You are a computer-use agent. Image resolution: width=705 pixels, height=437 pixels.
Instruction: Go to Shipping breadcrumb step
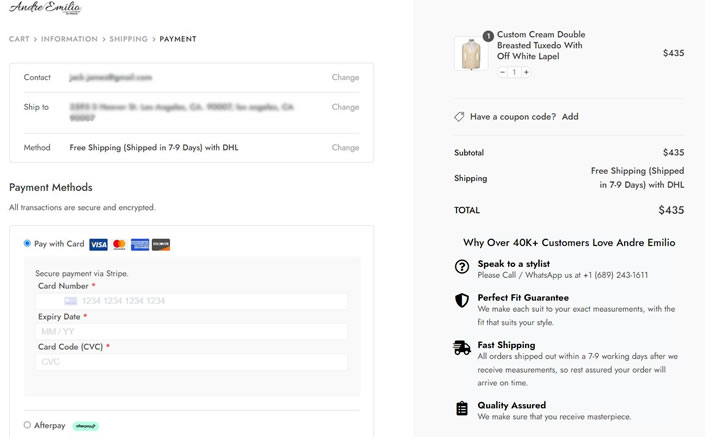(x=128, y=39)
